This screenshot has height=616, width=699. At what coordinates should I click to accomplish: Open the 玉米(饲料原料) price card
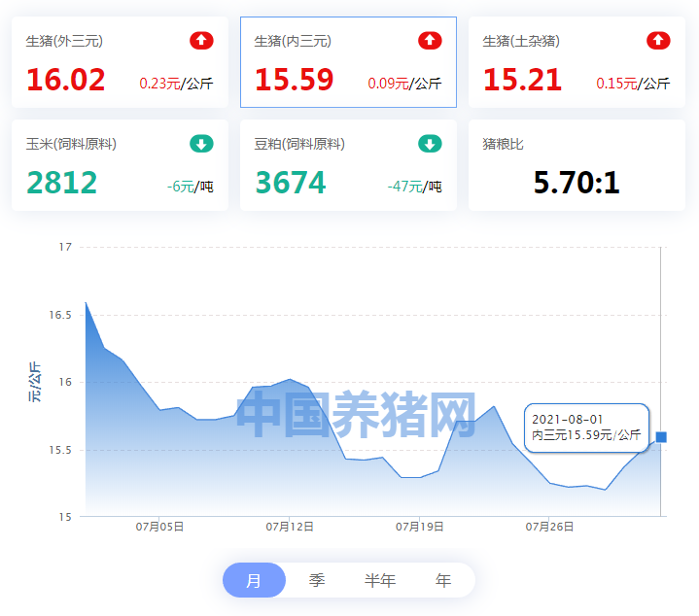pyautogui.click(x=120, y=165)
